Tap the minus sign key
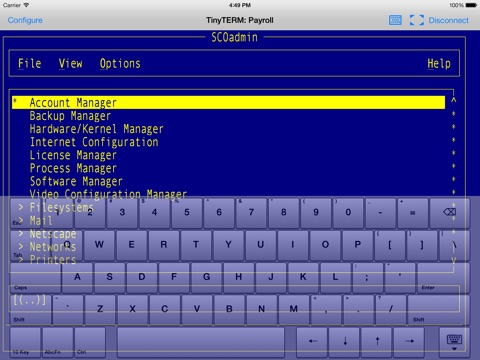 (x=380, y=212)
